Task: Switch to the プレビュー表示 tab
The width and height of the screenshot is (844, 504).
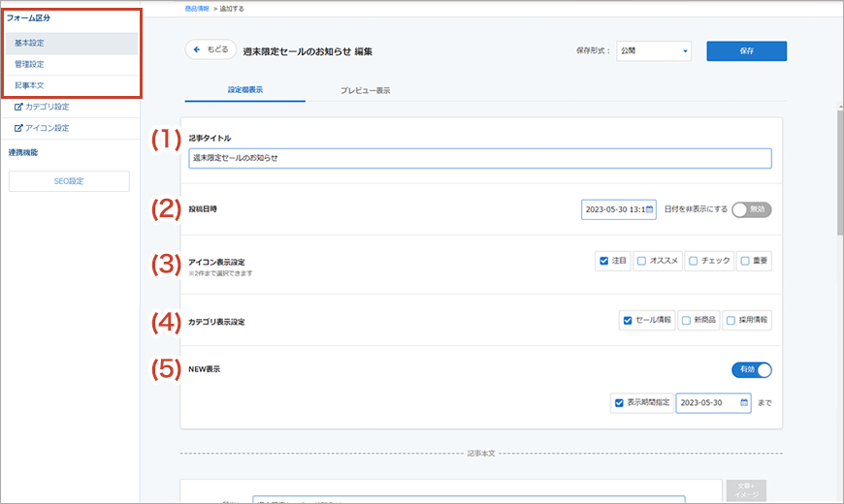Action: [365, 90]
